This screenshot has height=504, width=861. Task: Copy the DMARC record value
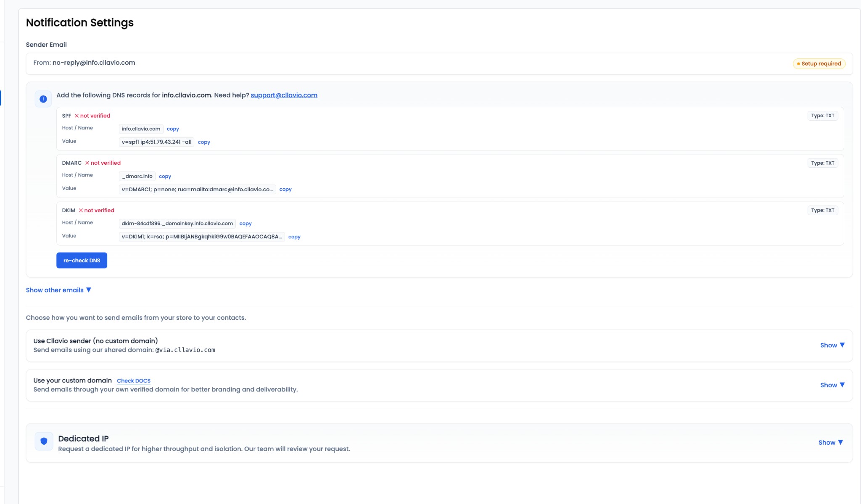click(285, 189)
